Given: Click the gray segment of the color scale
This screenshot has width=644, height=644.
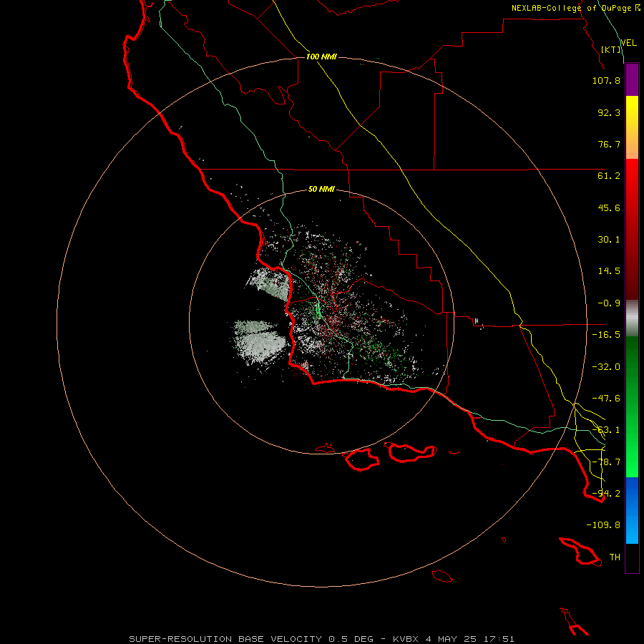Looking at the screenshot, I should (632, 318).
